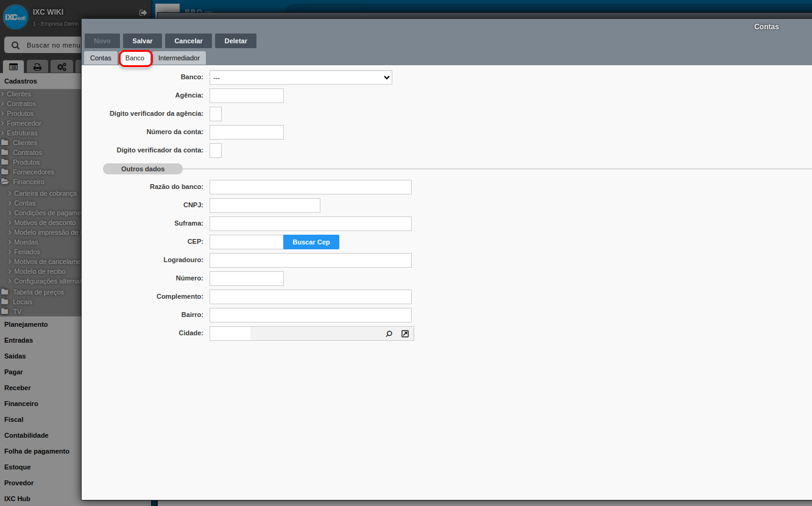812x506 pixels.
Task: Open the Entradas menu section
Action: coord(18,340)
